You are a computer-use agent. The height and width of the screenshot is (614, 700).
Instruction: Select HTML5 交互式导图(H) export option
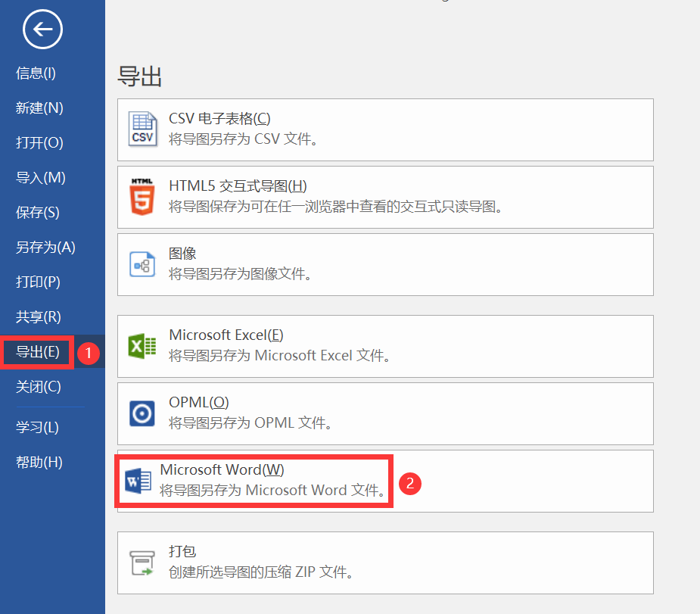click(x=385, y=197)
